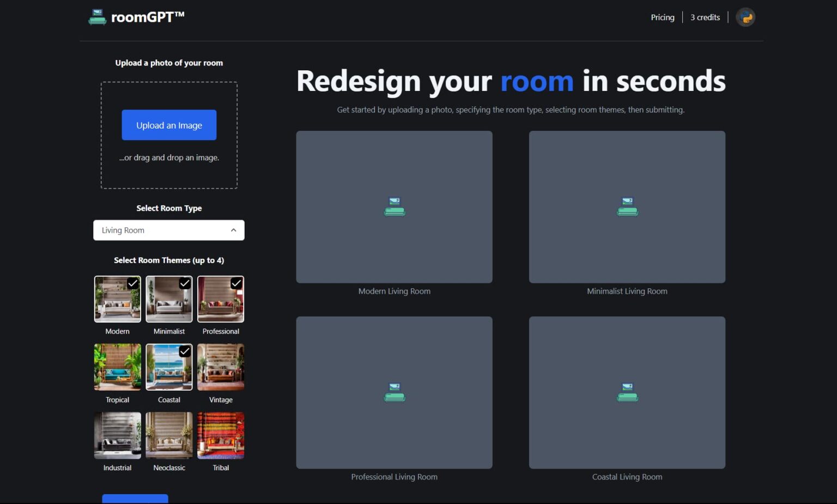Click the checkmark icon on the Modern theme
The height and width of the screenshot is (504, 837).
click(x=132, y=283)
